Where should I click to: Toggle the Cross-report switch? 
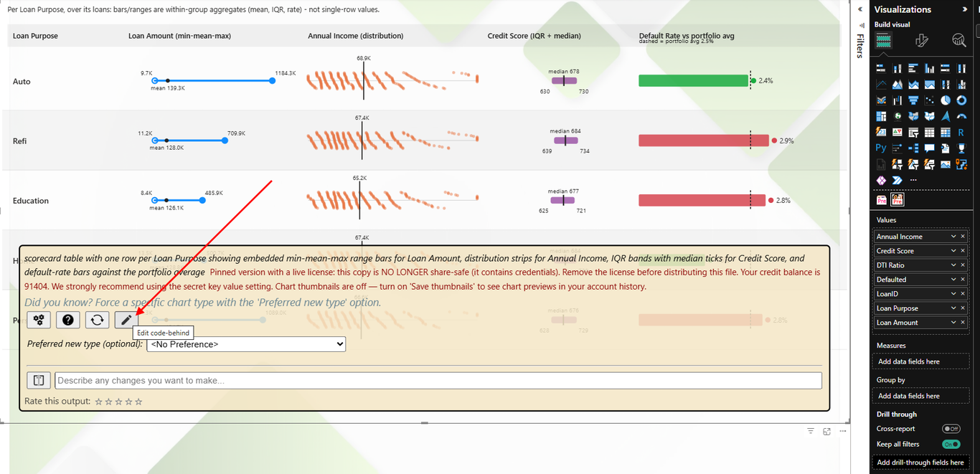click(951, 429)
